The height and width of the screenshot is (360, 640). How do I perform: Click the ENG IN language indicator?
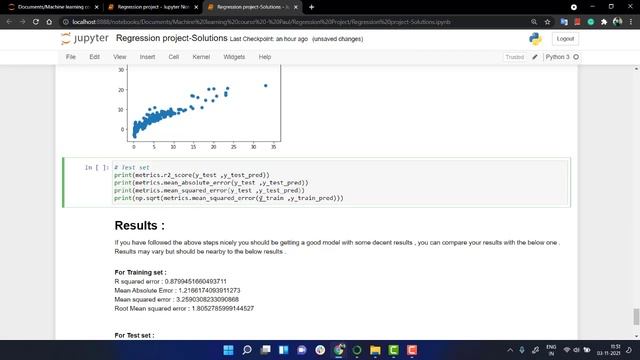[x=551, y=350]
